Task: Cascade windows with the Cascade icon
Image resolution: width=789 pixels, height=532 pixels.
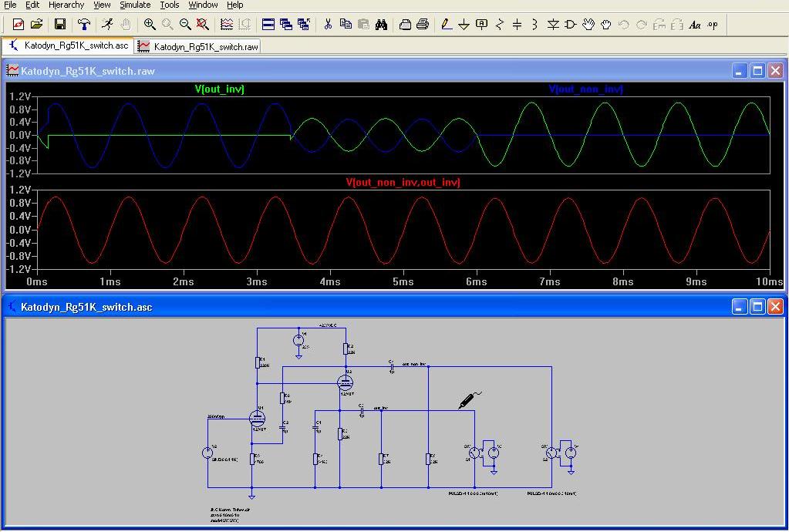Action: (286, 24)
